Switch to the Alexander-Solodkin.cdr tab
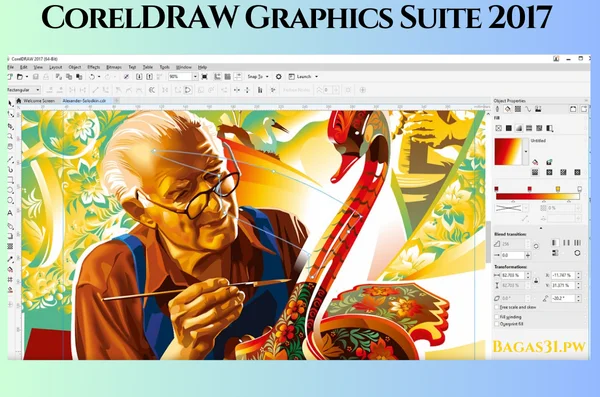This screenshot has height=397, width=600. (84, 101)
